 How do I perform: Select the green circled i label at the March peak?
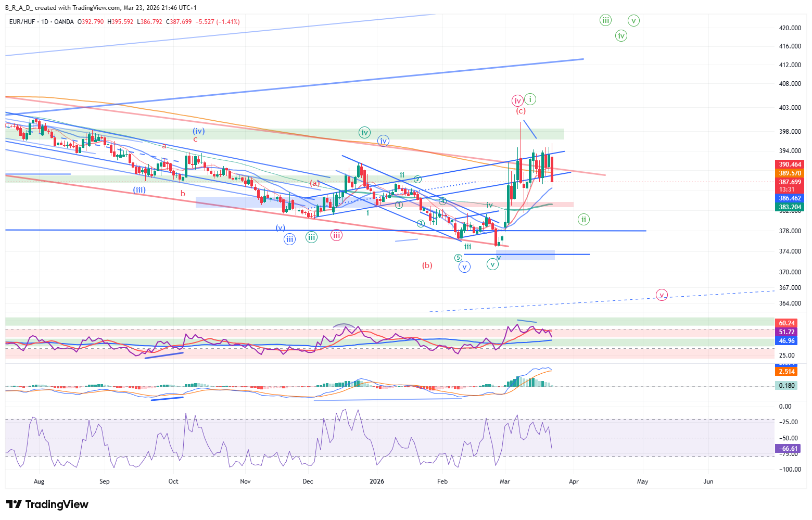pyautogui.click(x=530, y=99)
